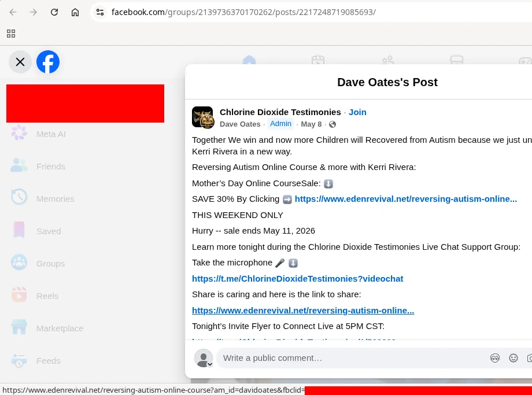The width and height of the screenshot is (532, 395).
Task: Click the comment field
Action: [353, 358]
